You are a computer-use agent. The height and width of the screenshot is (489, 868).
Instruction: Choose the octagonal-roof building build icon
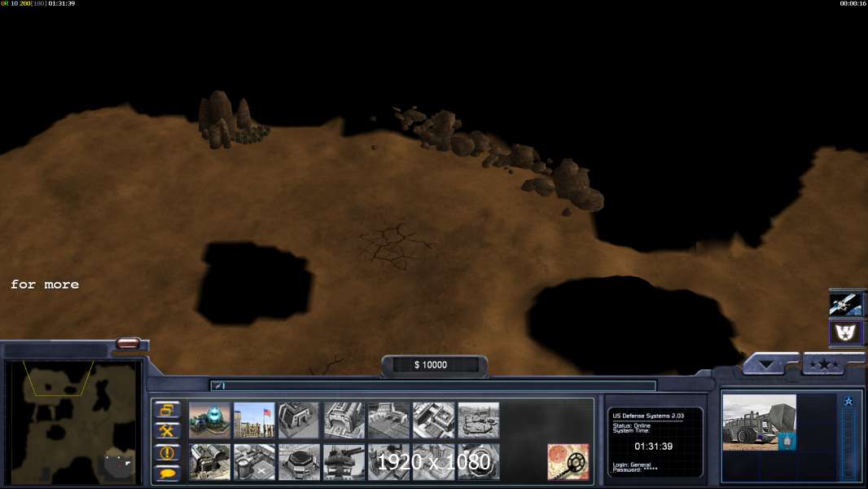[299, 461]
